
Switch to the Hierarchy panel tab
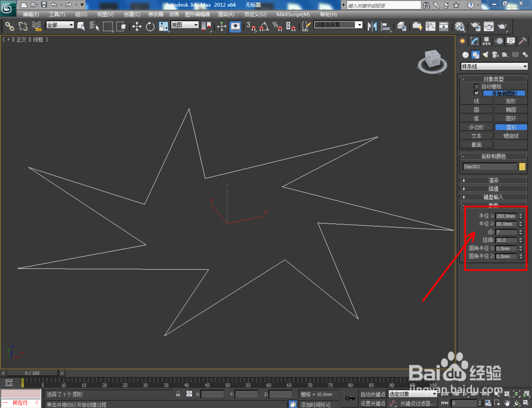tap(487, 41)
